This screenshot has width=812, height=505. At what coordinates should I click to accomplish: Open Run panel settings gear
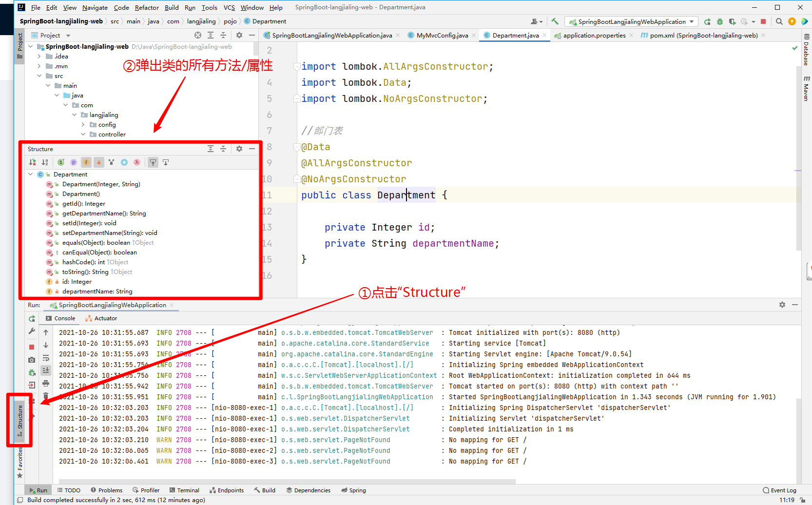782,305
